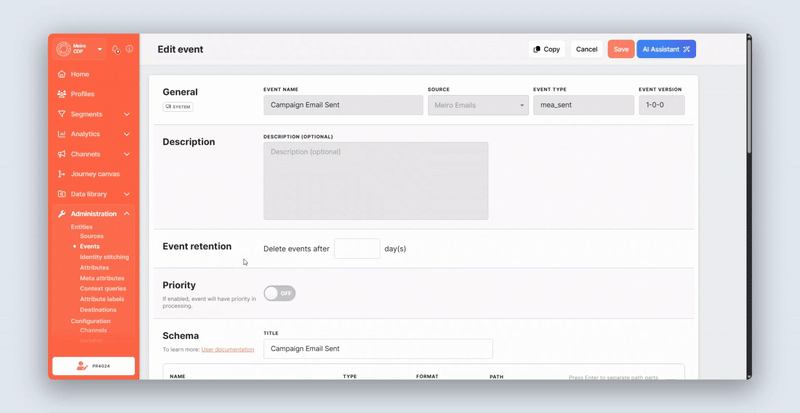Viewport: 800px width, 413px height.
Task: Click the Analytics chart icon
Action: coord(62,134)
